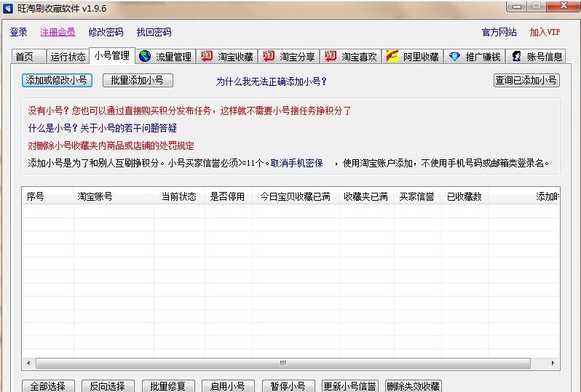The width and height of the screenshot is (581, 392).
Task: Open the 流量管理 tab label
Action: [x=173, y=57]
